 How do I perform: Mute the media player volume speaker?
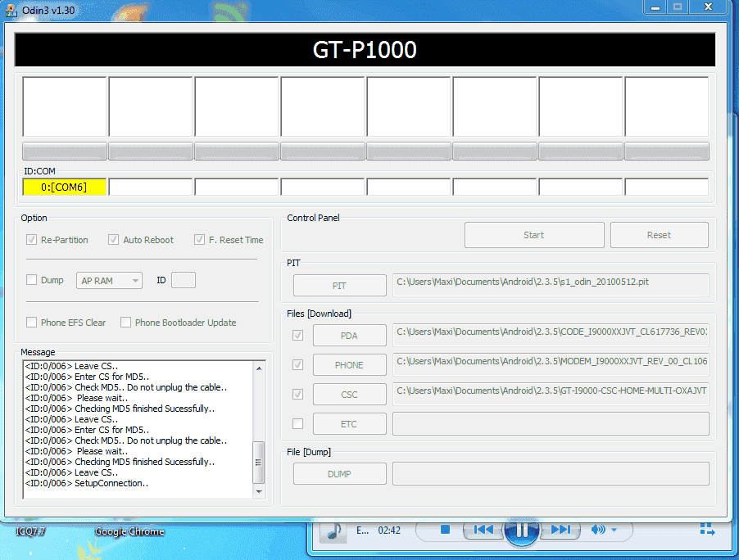[x=598, y=530]
